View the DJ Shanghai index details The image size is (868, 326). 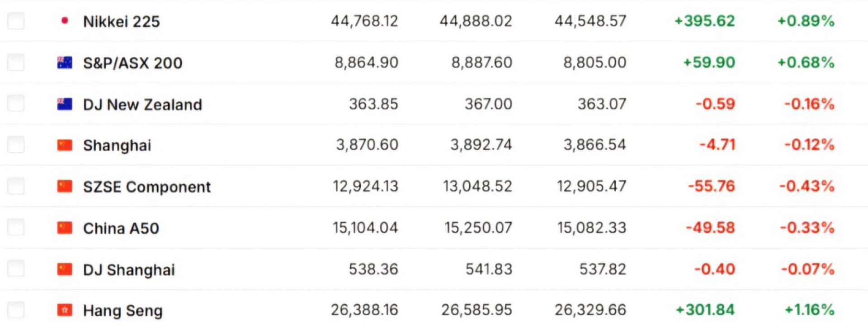129,270
